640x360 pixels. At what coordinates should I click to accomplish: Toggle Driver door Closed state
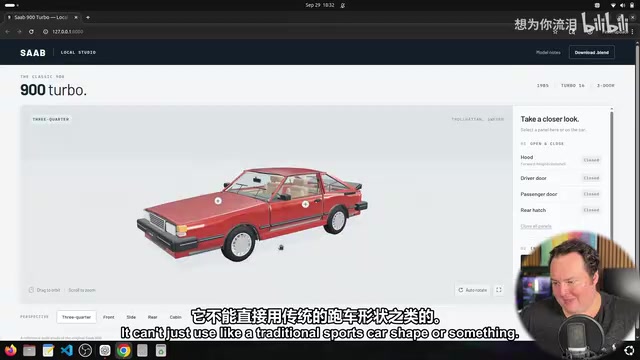click(591, 178)
